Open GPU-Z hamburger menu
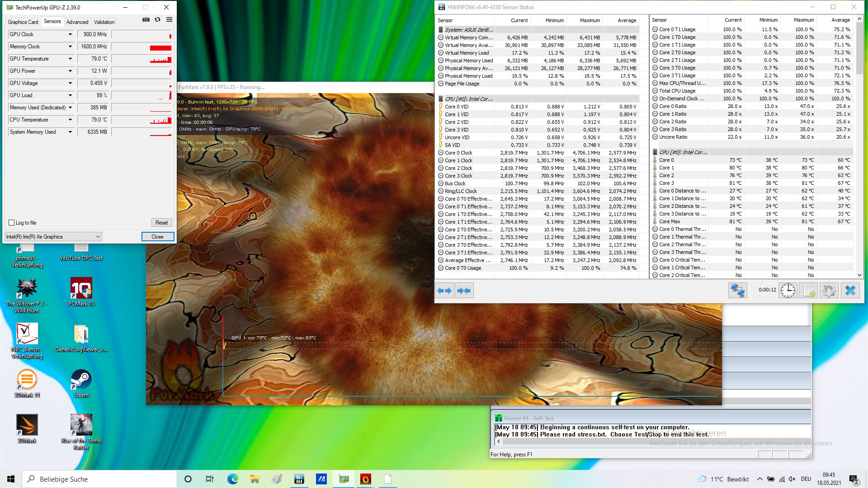868x488 pixels. [169, 20]
